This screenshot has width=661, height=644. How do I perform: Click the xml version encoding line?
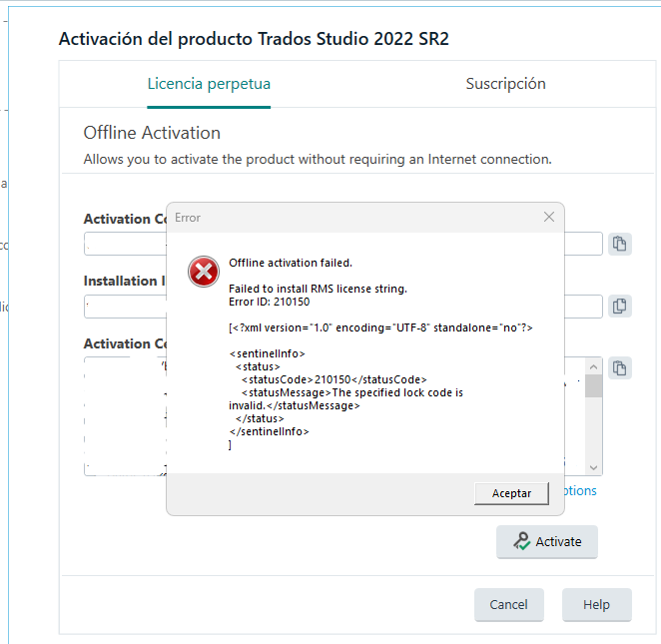(x=381, y=327)
